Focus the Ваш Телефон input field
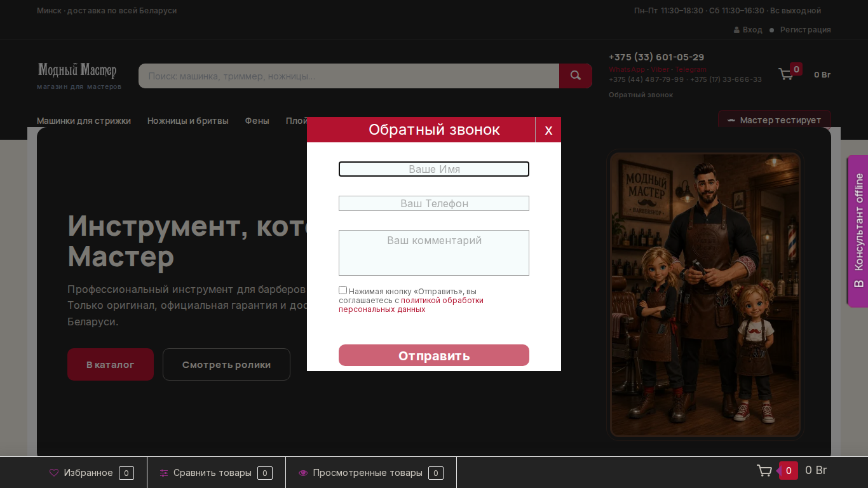Viewport: 868px width, 488px height. click(434, 203)
